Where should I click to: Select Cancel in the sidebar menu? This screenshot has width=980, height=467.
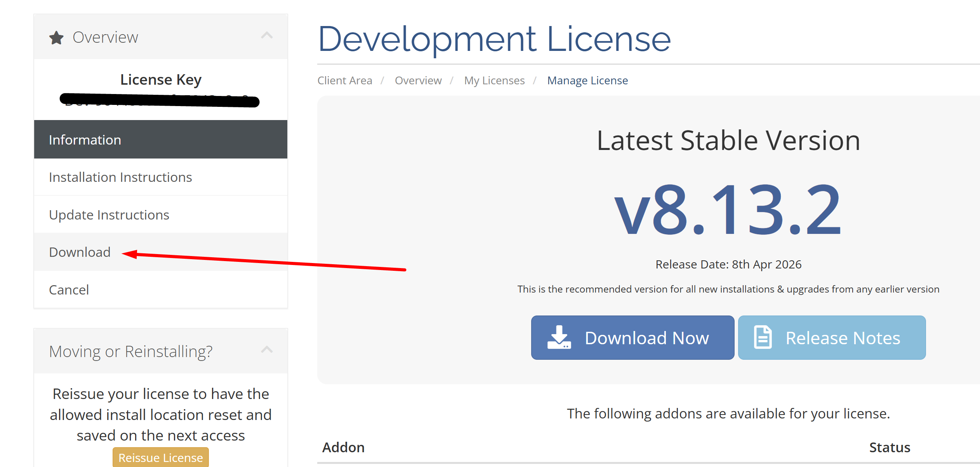(x=69, y=290)
